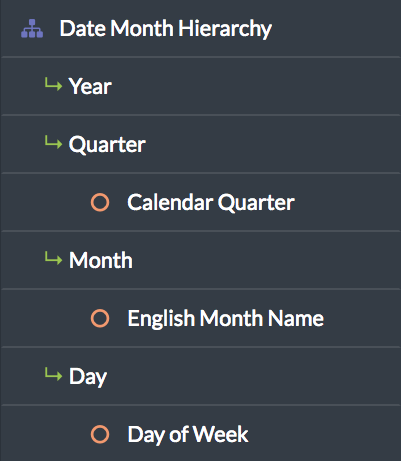This screenshot has width=401, height=461.
Task: Click the green arrow beside Day
Action: click(53, 374)
